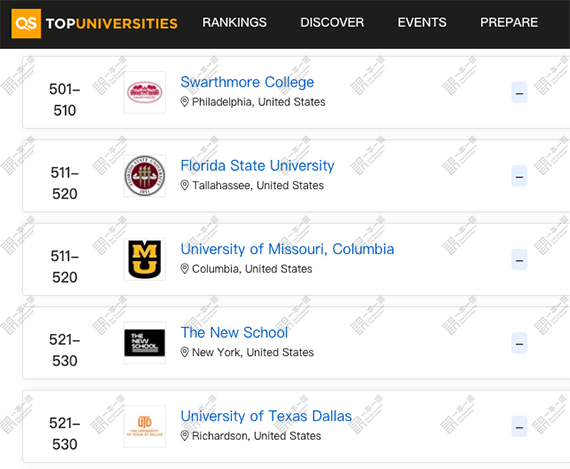The image size is (570, 469).
Task: Toggle University of Texas Dallas row details
Action: point(519,426)
